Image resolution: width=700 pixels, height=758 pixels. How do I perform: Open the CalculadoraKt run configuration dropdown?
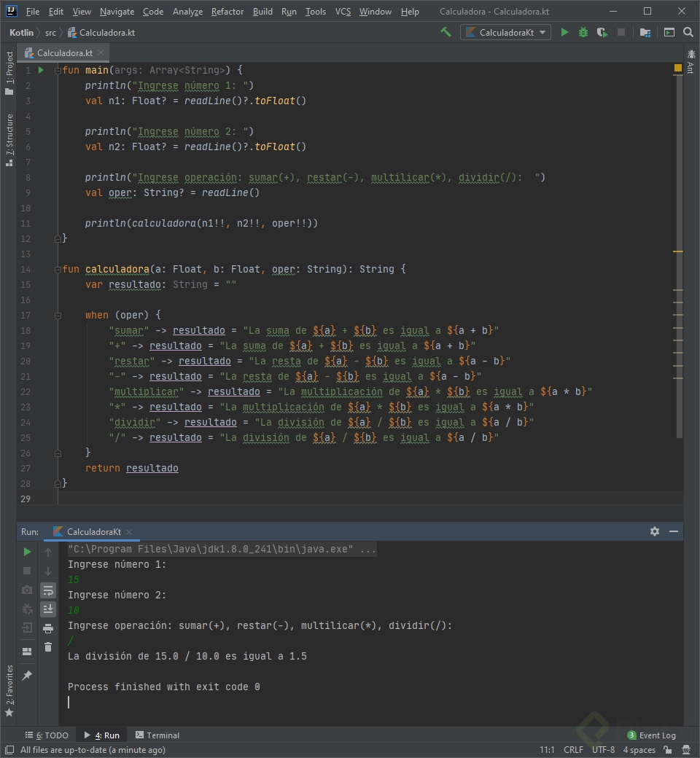(x=505, y=32)
